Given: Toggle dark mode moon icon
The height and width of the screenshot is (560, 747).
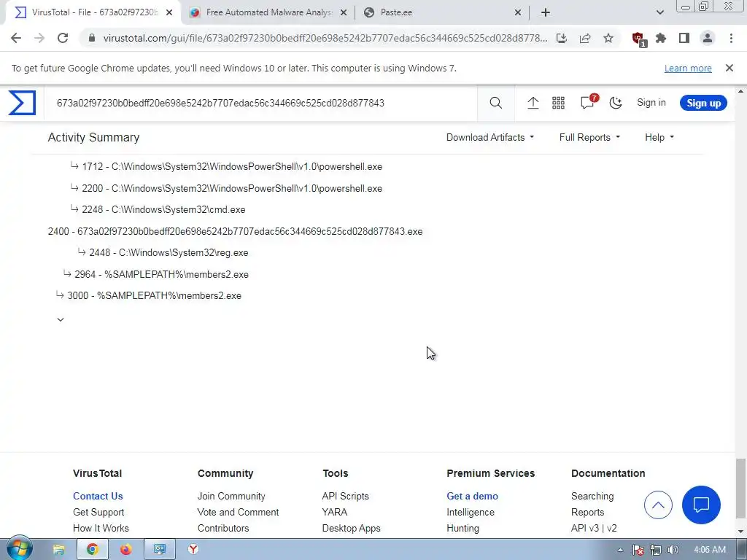Looking at the screenshot, I should pyautogui.click(x=616, y=103).
